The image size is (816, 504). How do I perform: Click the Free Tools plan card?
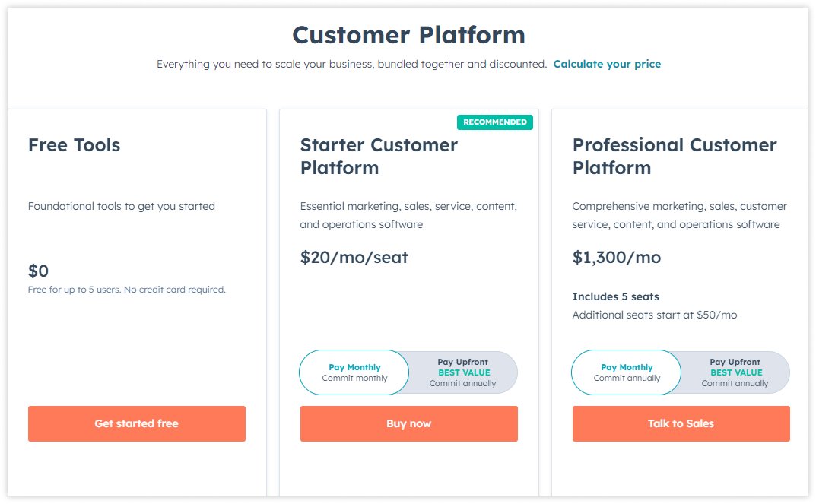136,304
